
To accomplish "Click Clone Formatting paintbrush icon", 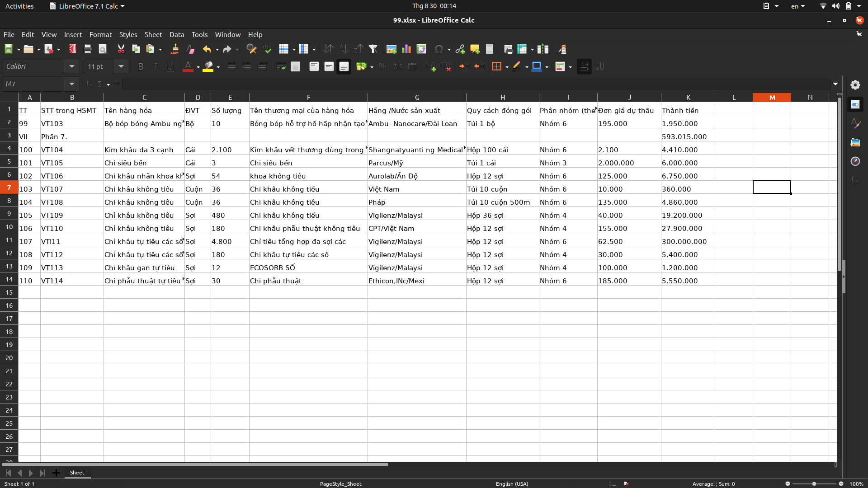I will click(175, 49).
